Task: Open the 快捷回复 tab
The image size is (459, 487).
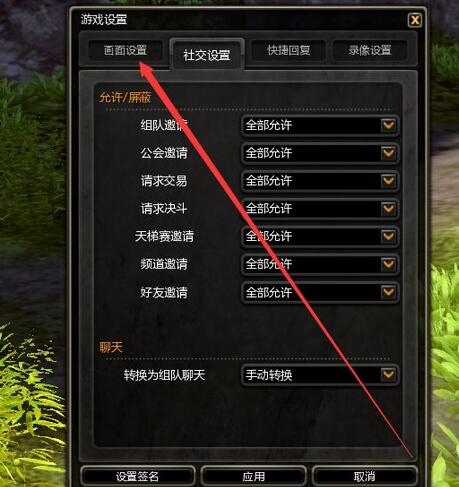Action: pos(289,50)
